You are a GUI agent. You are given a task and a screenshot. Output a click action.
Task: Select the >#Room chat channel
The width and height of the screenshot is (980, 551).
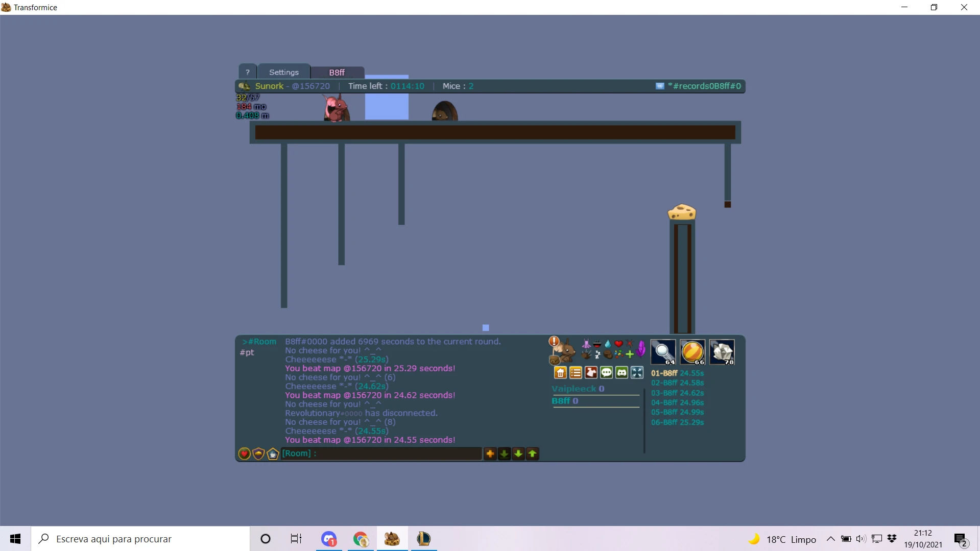click(259, 342)
